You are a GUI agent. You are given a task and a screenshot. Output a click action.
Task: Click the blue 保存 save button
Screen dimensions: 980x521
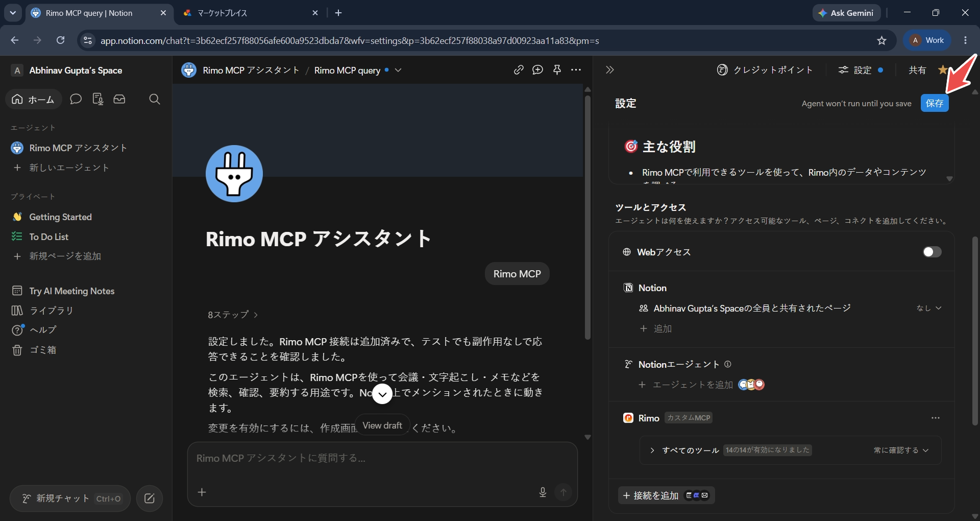click(935, 103)
